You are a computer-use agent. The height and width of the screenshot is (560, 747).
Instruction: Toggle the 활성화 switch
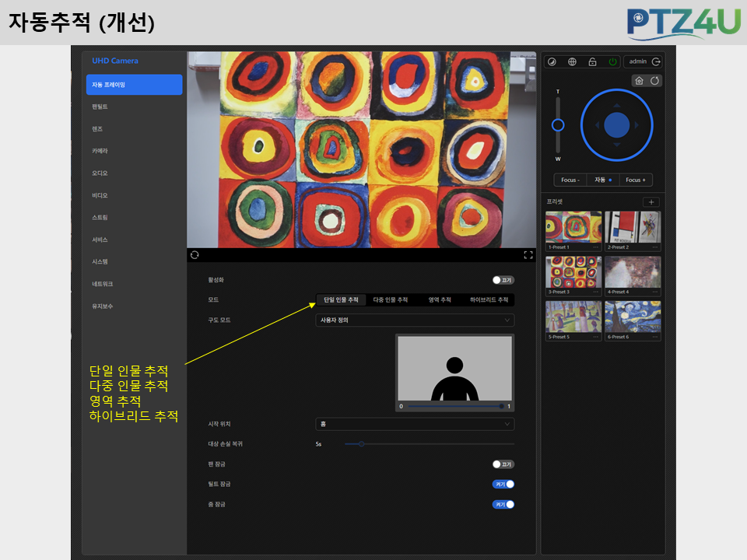[x=503, y=280]
